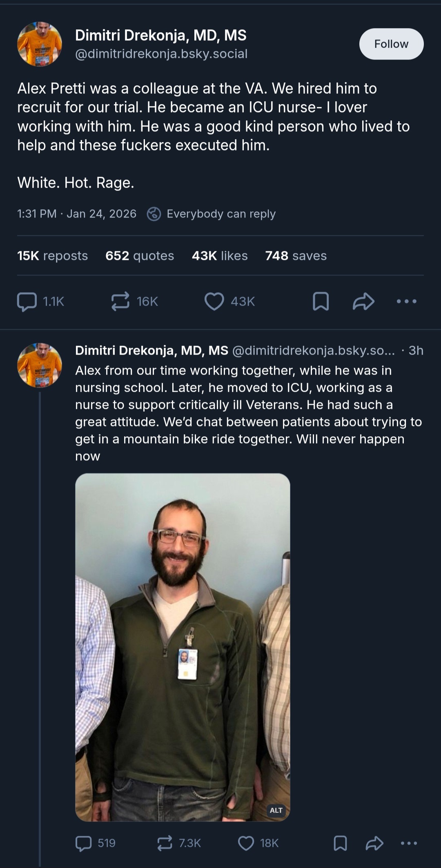Open more options on main post
441x868 pixels.
pyautogui.click(x=406, y=302)
